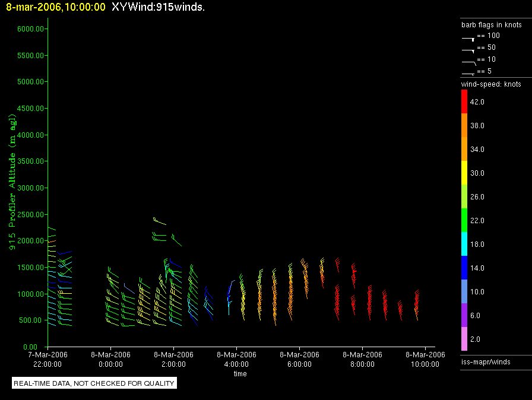Click the yellow date-time title 8-mar-2006,10:00:00
Viewport: 532px width, 400px height.
(x=56, y=7)
